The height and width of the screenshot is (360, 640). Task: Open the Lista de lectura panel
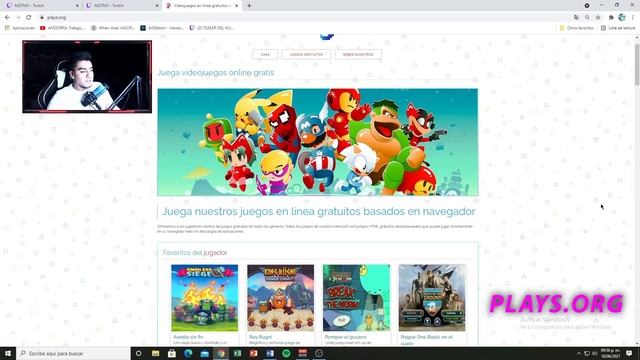coord(618,28)
